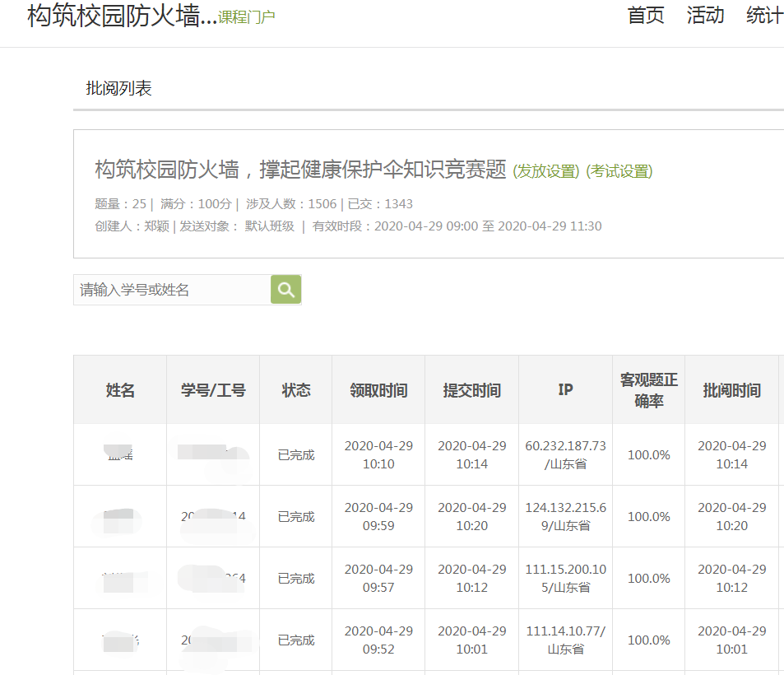Viewport: 784px width, 675px height.
Task: Click the green magnifier search button
Action: point(285,290)
